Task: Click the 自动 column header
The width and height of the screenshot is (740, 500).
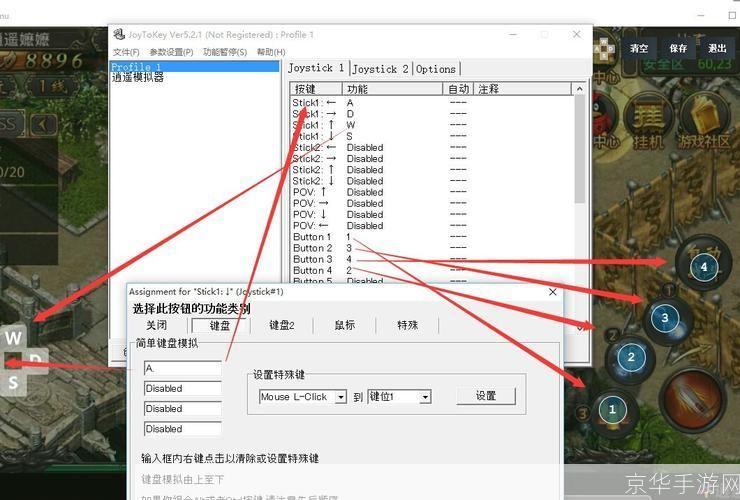Action: tap(458, 89)
